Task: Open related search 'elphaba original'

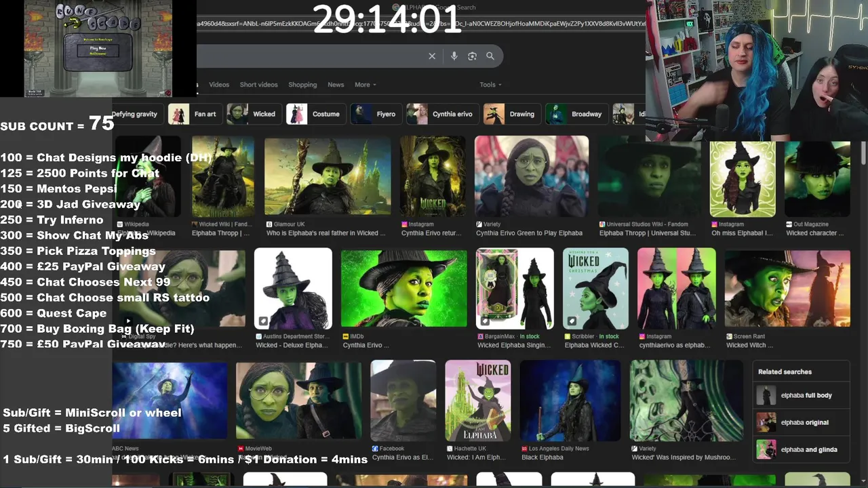Action: (x=802, y=422)
